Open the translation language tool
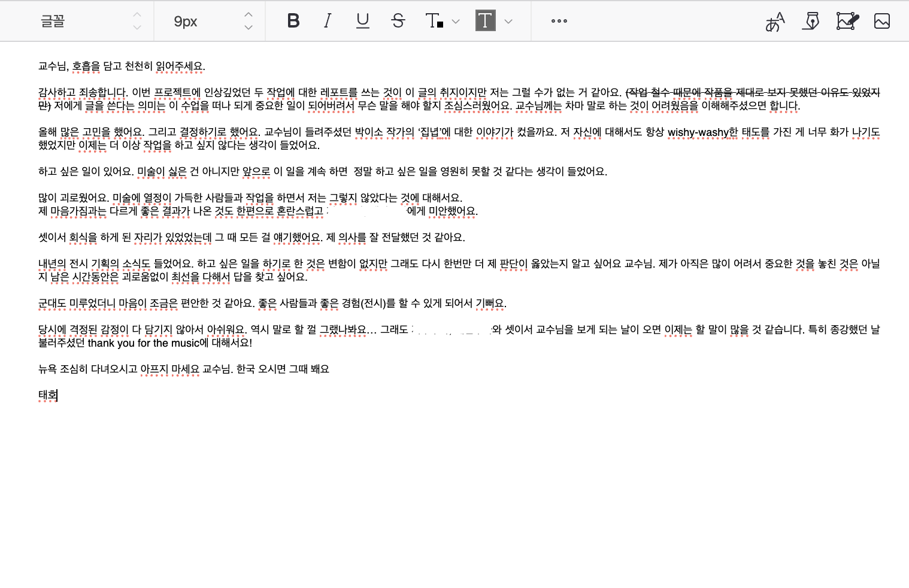Viewport: 909px width, 588px height. pyautogui.click(x=774, y=21)
